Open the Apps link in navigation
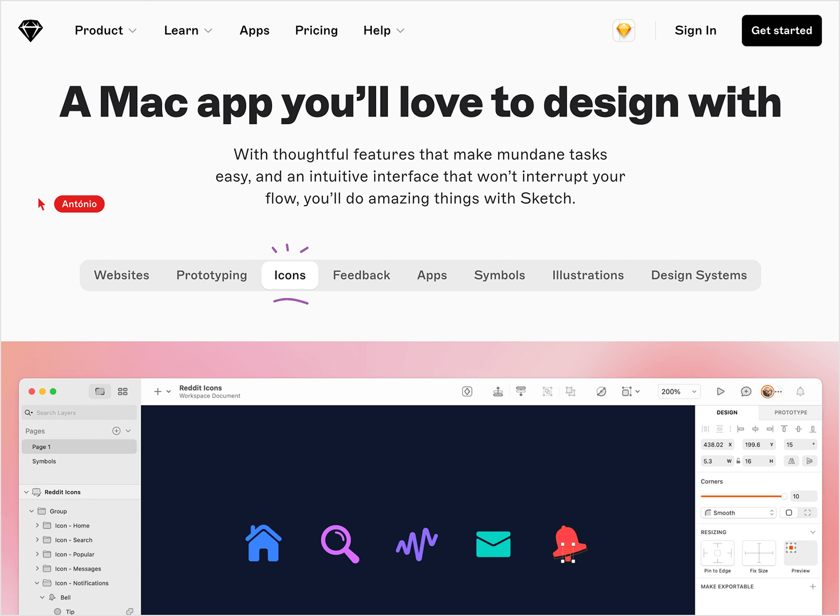Viewport: 840px width, 616px height. 255,30
